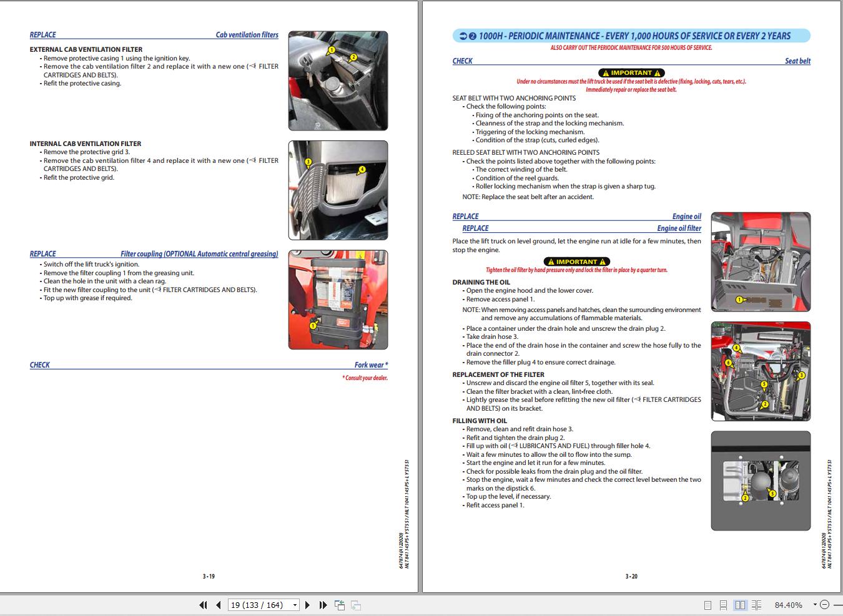Click the back navigation history icon
This screenshot has height=616, width=843.
[x=340, y=605]
